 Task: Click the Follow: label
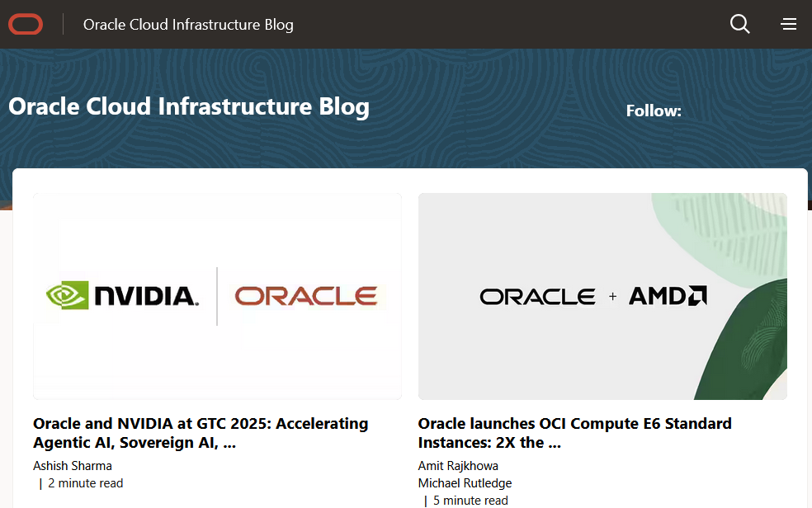click(654, 111)
